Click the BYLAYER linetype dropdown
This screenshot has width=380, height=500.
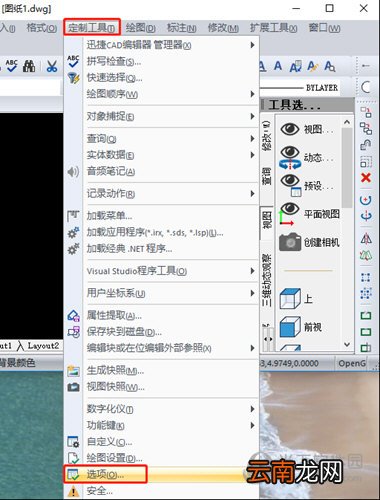click(x=299, y=88)
